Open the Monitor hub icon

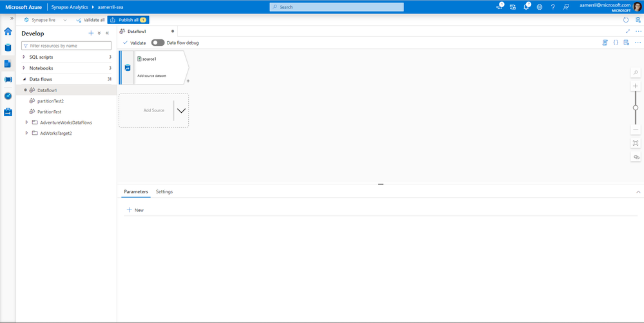point(8,96)
